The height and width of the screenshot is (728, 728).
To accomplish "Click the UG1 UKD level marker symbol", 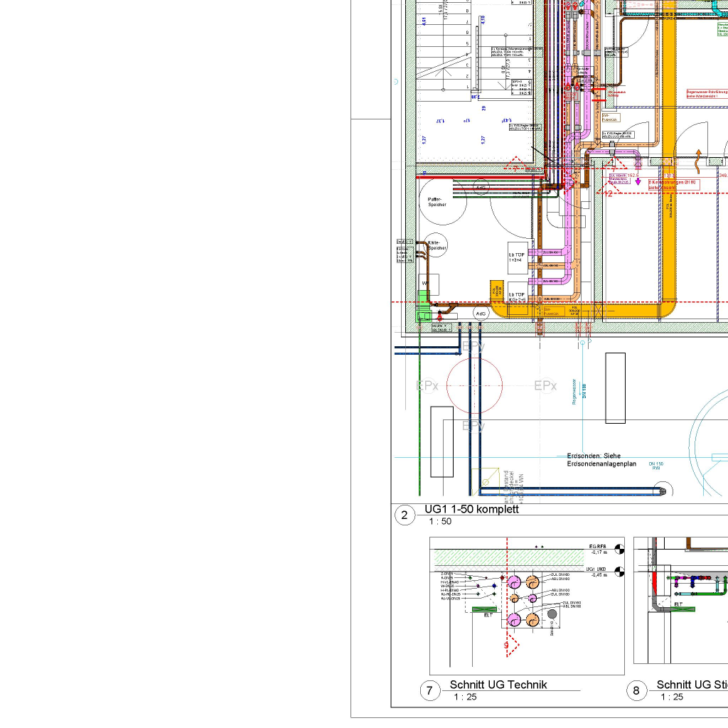I will pos(618,572).
